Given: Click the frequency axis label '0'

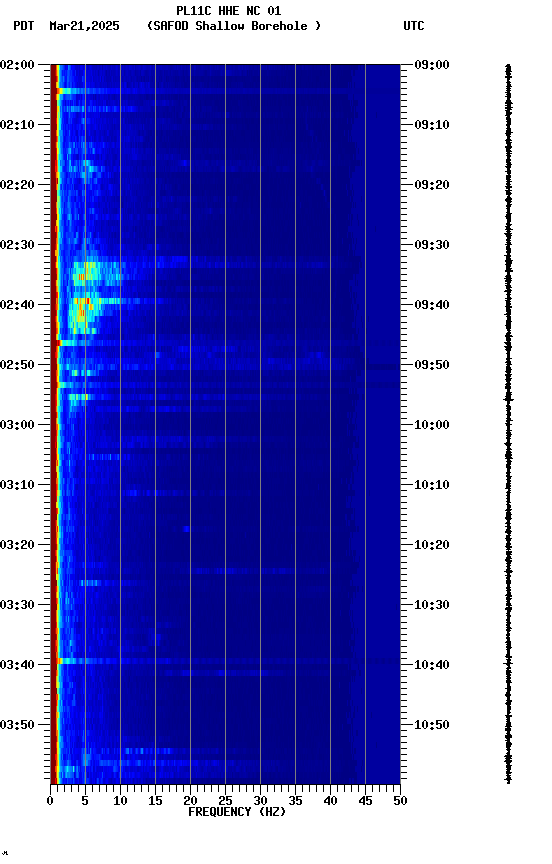Looking at the screenshot, I should coord(51,802).
